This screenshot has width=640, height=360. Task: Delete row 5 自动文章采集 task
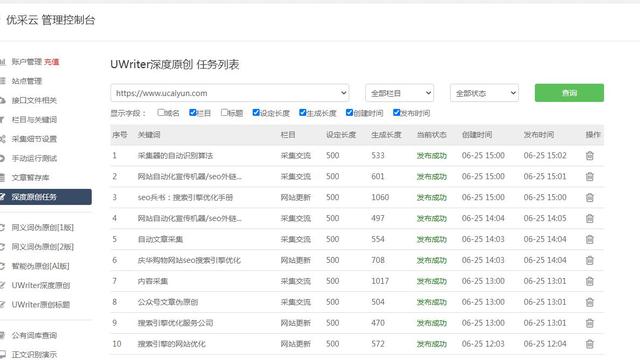pyautogui.click(x=589, y=239)
